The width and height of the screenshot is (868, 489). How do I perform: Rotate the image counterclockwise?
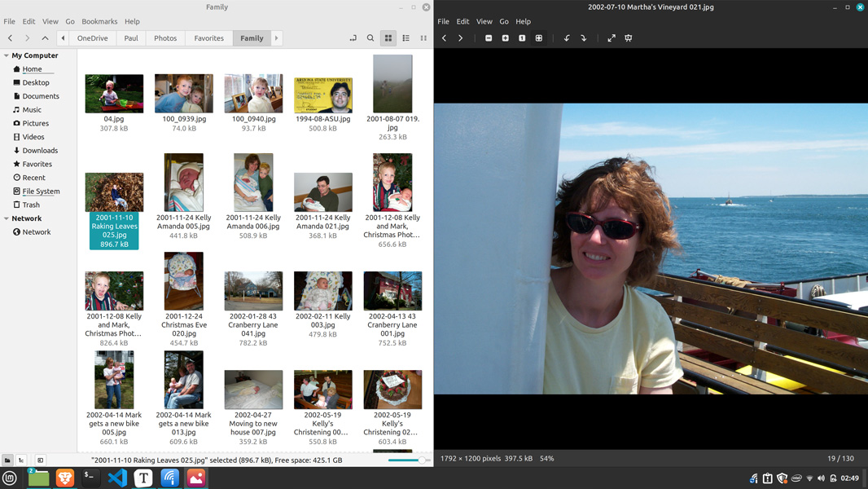(x=567, y=38)
